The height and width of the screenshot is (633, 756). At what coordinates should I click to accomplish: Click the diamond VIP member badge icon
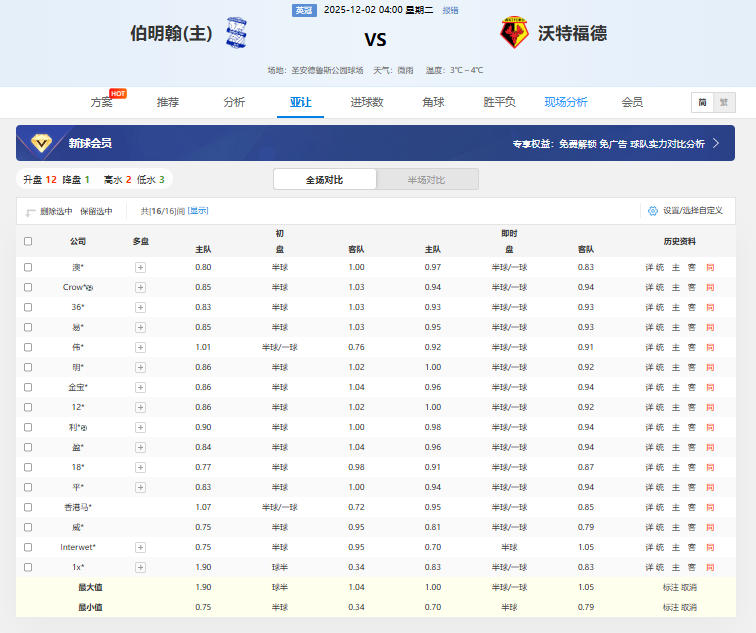pyautogui.click(x=41, y=143)
